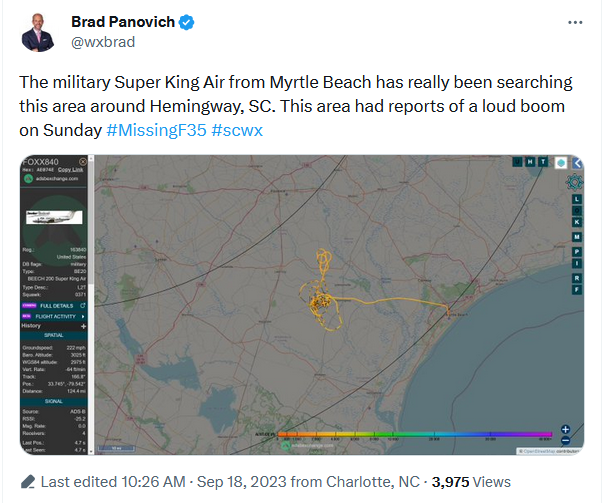The width and height of the screenshot is (606, 503).
Task: Click the map layers hexagon icon
Action: point(561,163)
